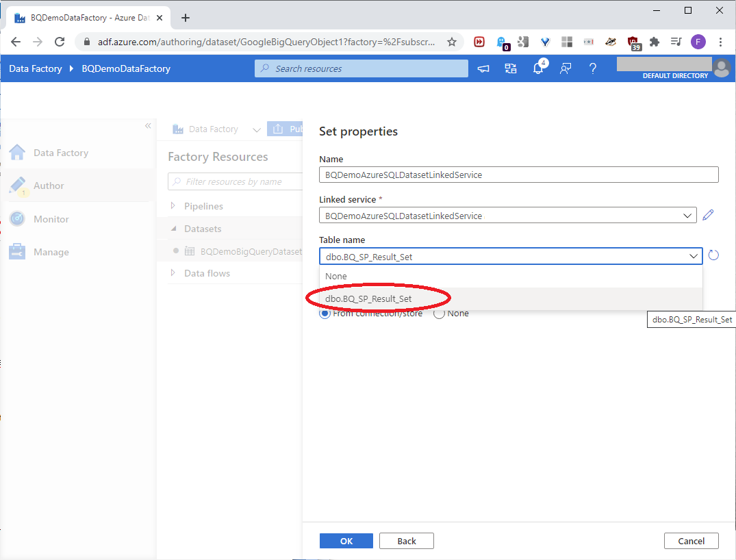Expand the Pipelines tree node
The image size is (736, 560).
[173, 206]
